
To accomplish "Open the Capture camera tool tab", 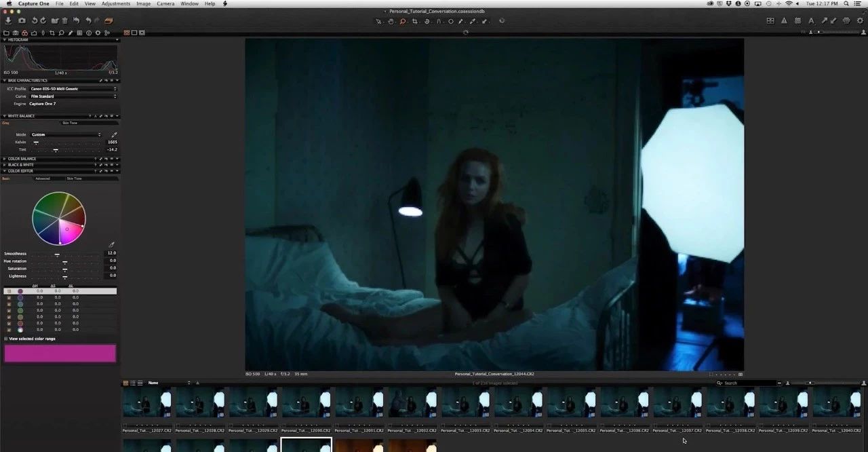I will [16, 33].
